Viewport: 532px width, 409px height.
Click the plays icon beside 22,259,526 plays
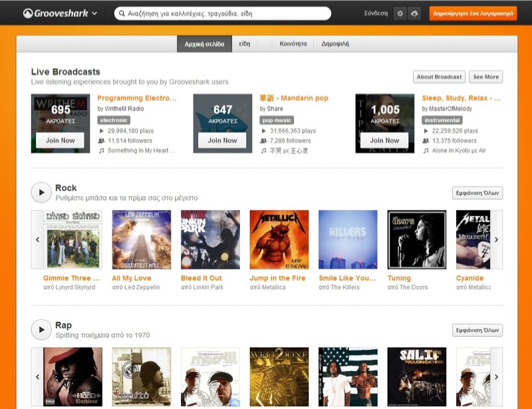426,130
